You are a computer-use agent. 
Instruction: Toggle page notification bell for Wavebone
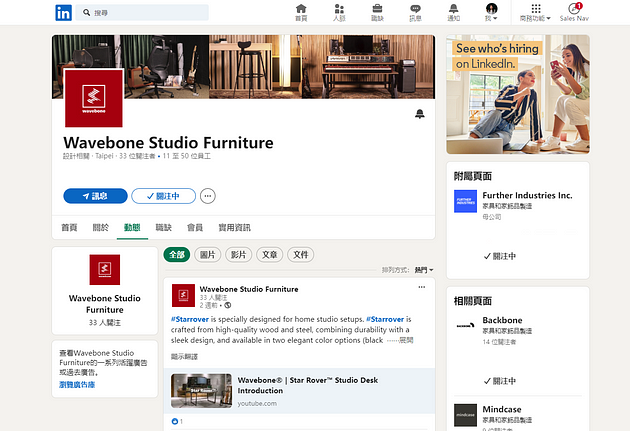tap(419, 114)
